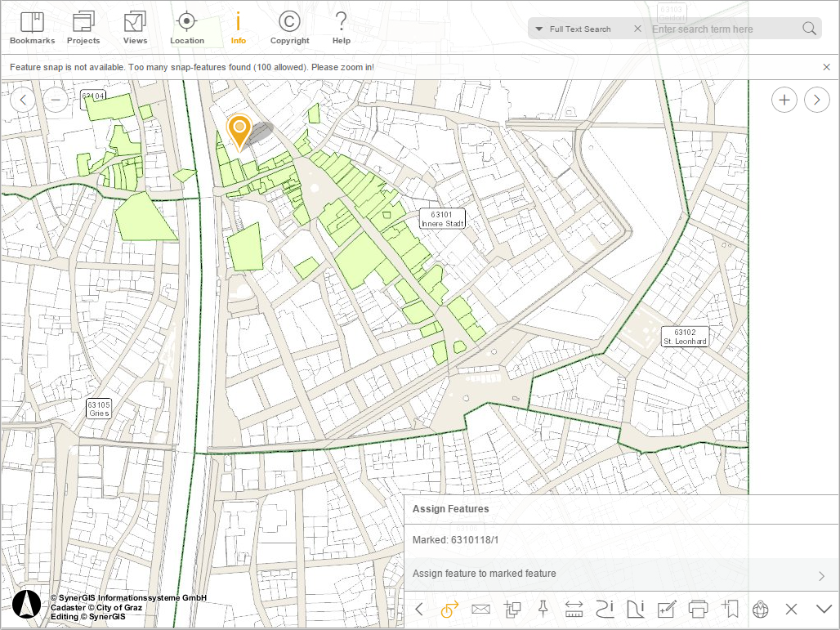The height and width of the screenshot is (630, 840).
Task: Zoom in with the plus button
Action: [x=784, y=100]
